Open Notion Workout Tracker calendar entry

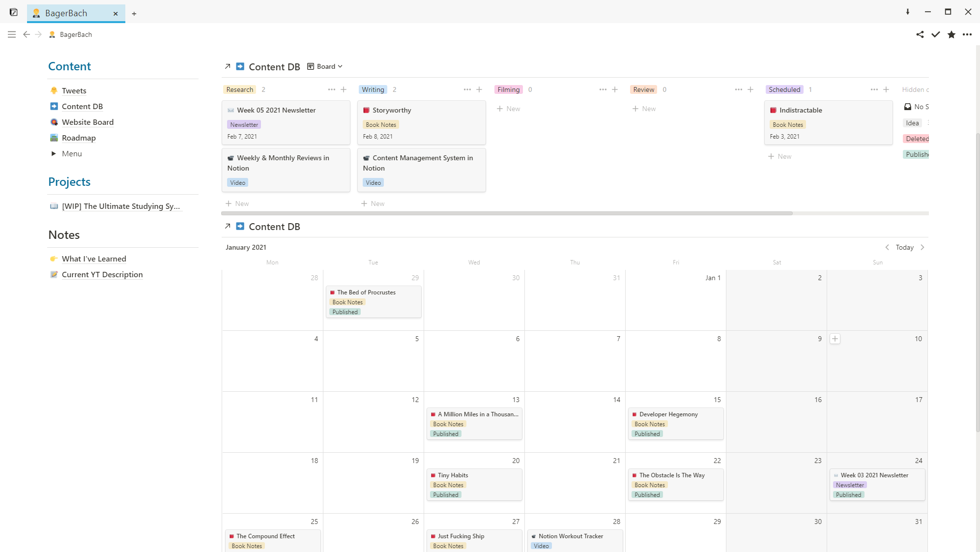coord(575,541)
